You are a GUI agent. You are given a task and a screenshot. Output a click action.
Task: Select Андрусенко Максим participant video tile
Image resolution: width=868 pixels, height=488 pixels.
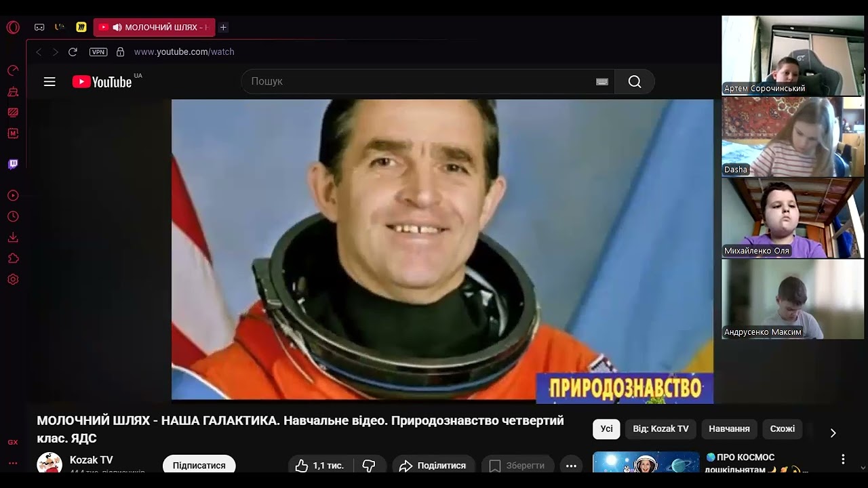pos(793,299)
